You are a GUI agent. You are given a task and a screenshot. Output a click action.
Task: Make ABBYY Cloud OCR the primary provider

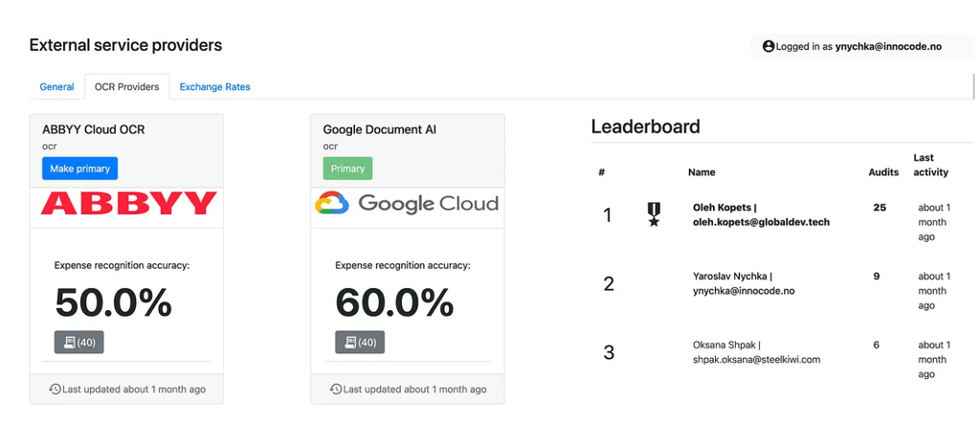click(80, 168)
